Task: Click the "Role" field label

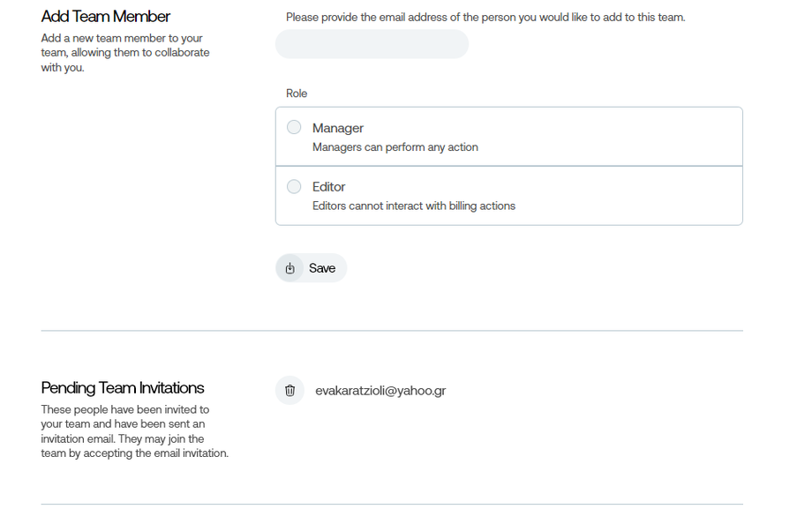Action: (297, 94)
